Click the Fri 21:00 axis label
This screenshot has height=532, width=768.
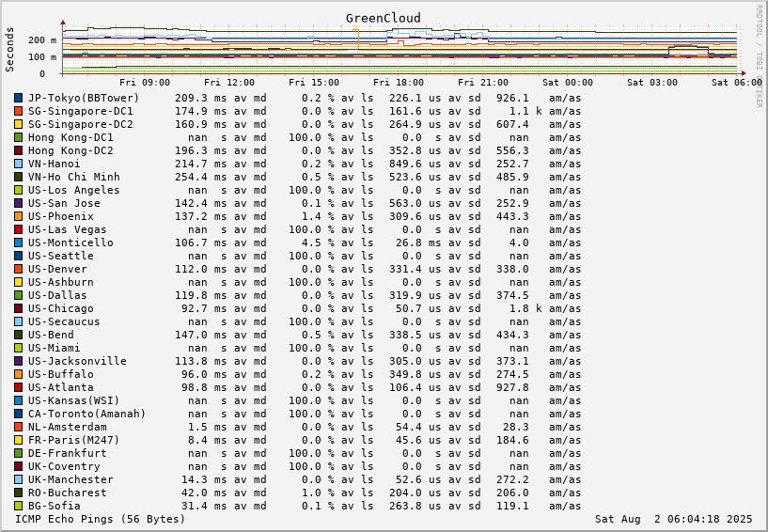tap(483, 83)
